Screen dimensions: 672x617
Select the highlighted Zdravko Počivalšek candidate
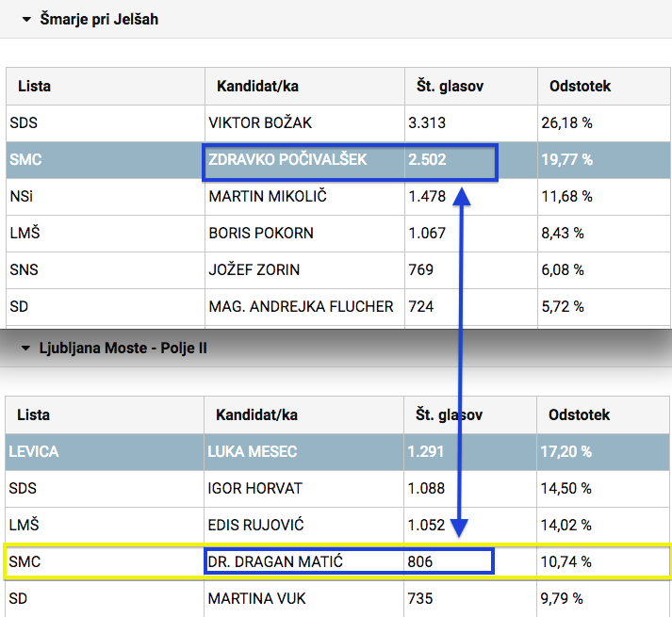coord(287,160)
